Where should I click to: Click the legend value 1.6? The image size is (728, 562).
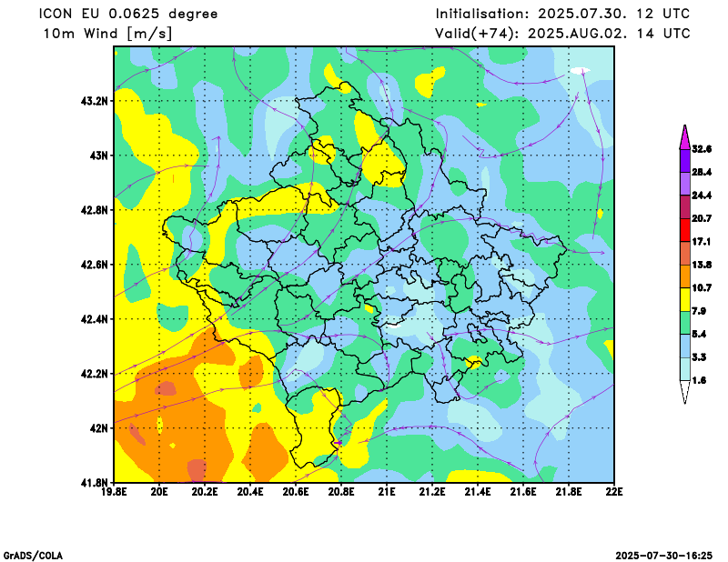pos(699,380)
